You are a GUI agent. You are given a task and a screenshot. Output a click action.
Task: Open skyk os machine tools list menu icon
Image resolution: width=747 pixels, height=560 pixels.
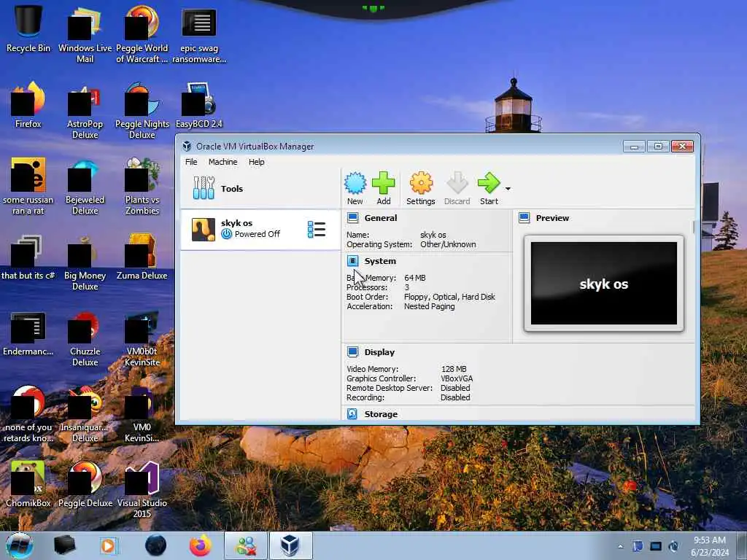tap(317, 230)
